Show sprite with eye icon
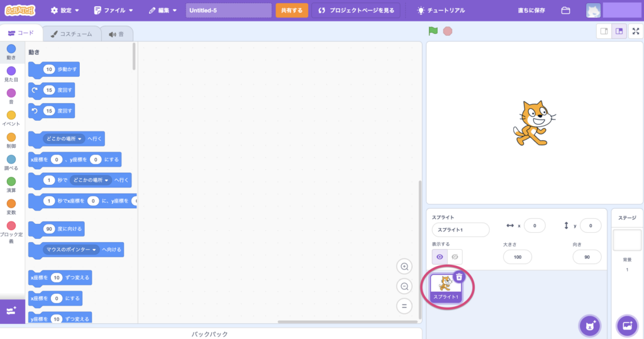Viewport: 644px width, 339px height. pos(440,257)
